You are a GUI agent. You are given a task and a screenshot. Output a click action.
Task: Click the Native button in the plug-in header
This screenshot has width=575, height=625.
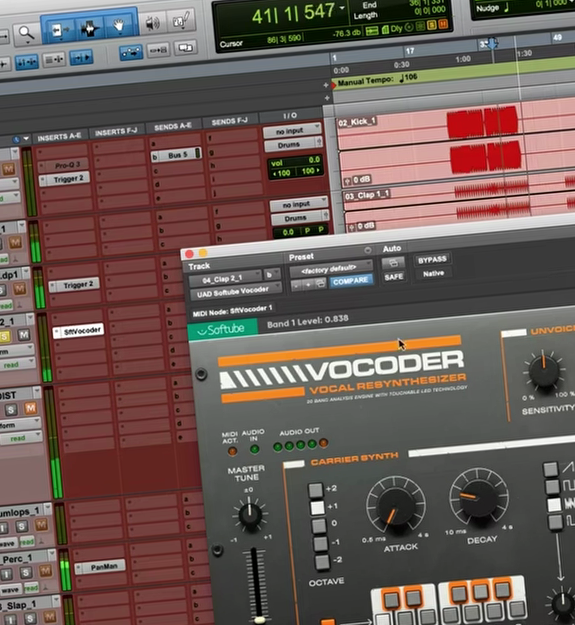pos(433,273)
